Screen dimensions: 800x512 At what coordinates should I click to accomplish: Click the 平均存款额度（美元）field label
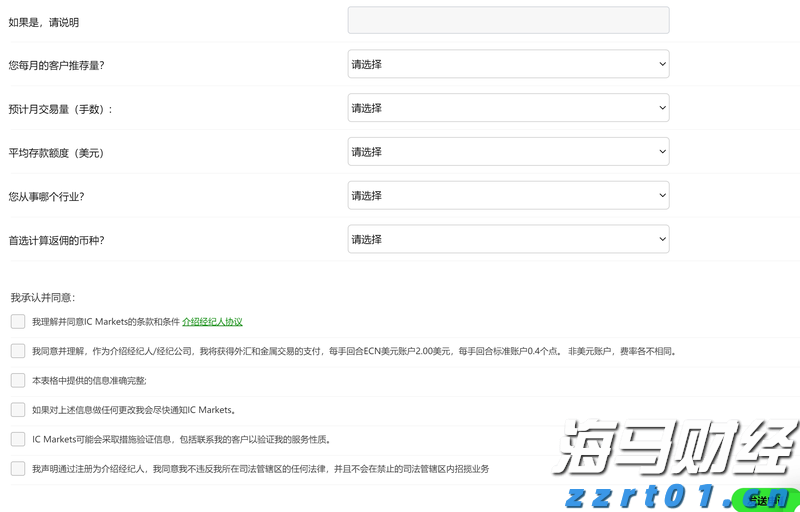click(x=56, y=153)
